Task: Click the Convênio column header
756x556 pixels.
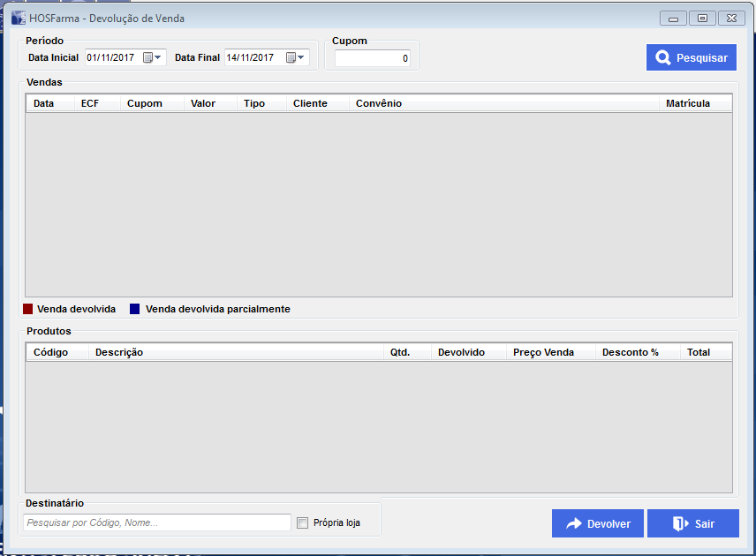Action: click(379, 103)
